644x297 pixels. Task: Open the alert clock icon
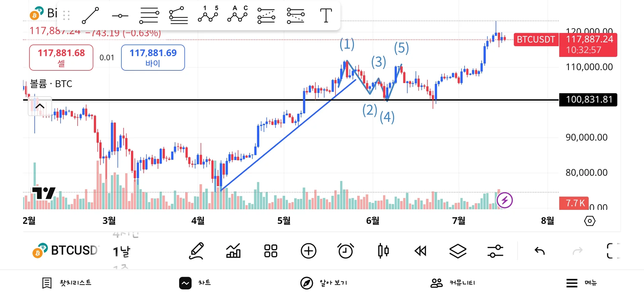click(x=345, y=251)
